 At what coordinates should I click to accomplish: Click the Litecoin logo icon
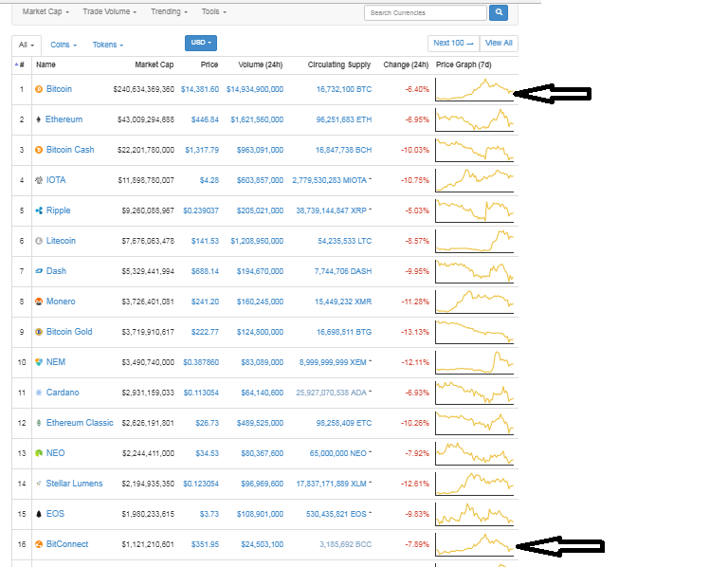tap(39, 241)
